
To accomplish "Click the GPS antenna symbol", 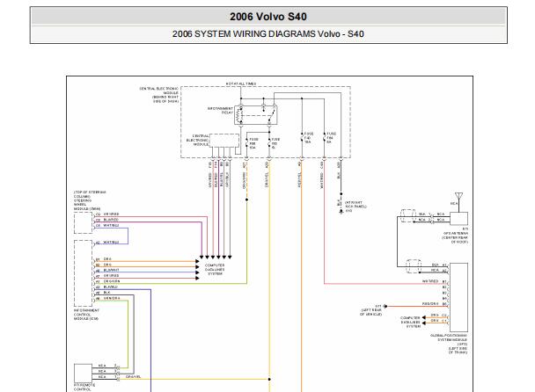I will coord(459,197).
